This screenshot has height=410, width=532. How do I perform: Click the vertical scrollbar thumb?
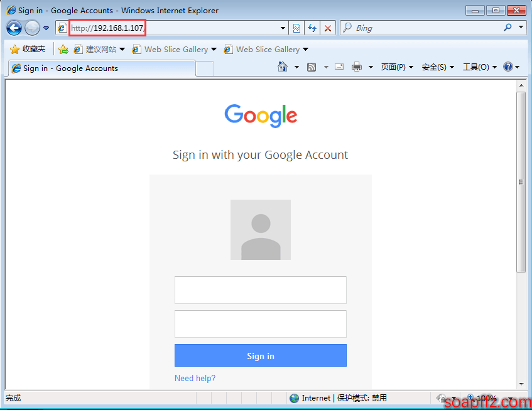tap(521, 182)
